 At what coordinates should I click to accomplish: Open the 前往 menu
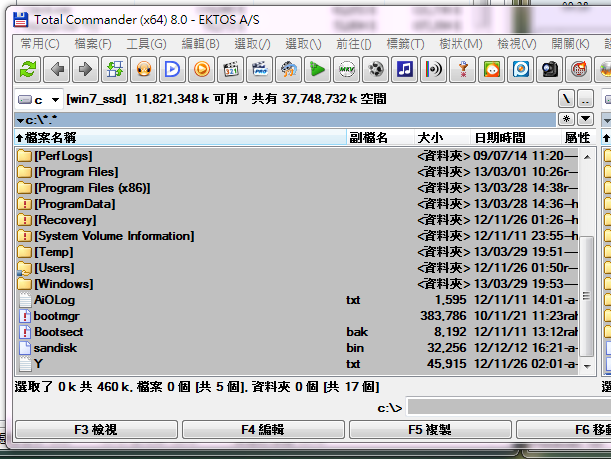[x=353, y=44]
